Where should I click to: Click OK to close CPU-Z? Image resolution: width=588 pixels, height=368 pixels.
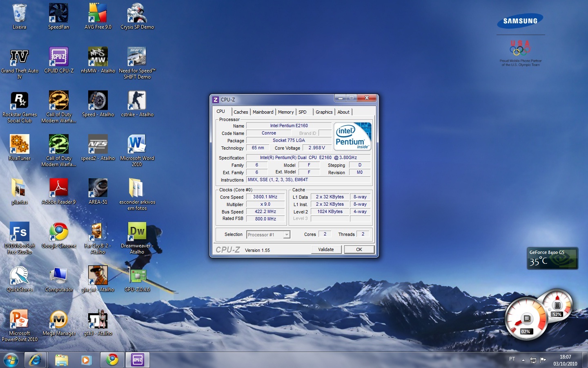(x=359, y=249)
